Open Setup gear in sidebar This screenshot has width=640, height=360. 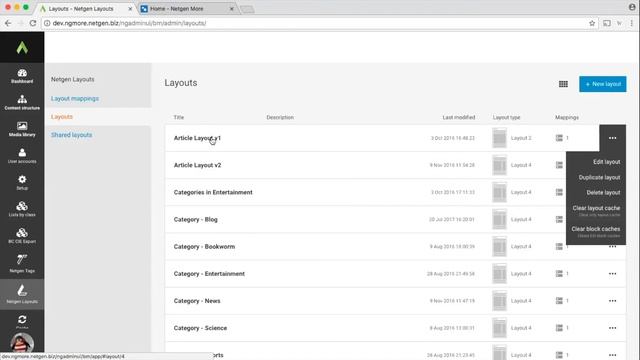pos(22,182)
